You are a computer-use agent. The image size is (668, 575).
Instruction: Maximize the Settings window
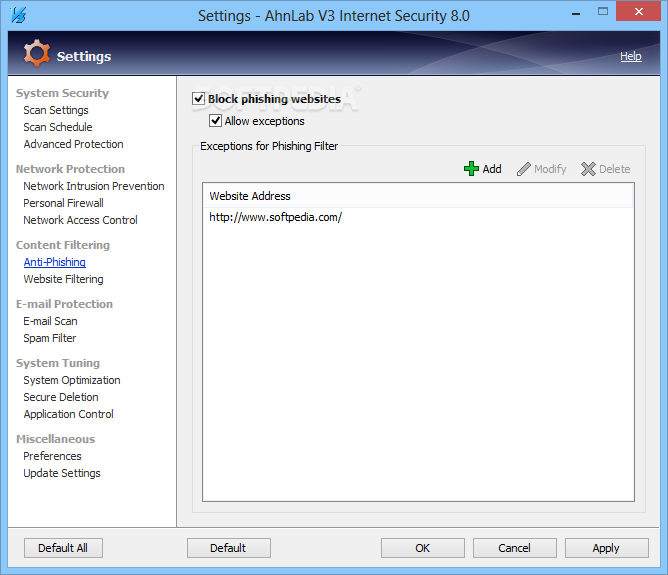click(603, 12)
